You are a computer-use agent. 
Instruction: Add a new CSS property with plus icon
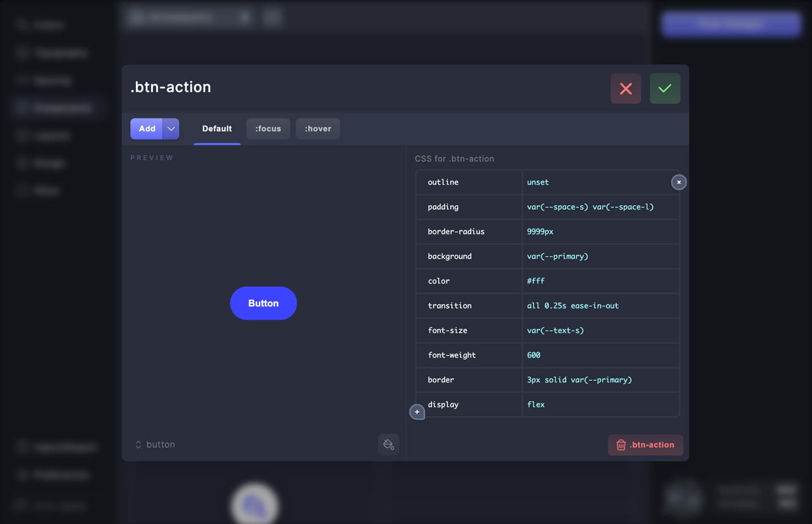point(417,412)
